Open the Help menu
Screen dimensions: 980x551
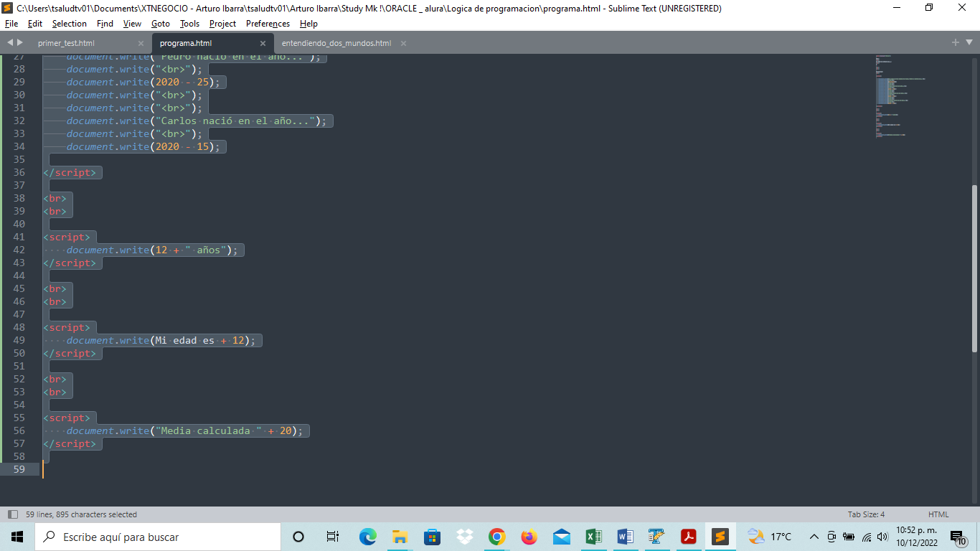[x=308, y=24]
